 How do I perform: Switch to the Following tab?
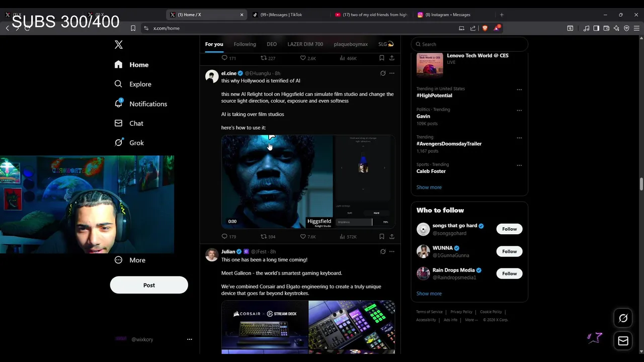pos(245,44)
